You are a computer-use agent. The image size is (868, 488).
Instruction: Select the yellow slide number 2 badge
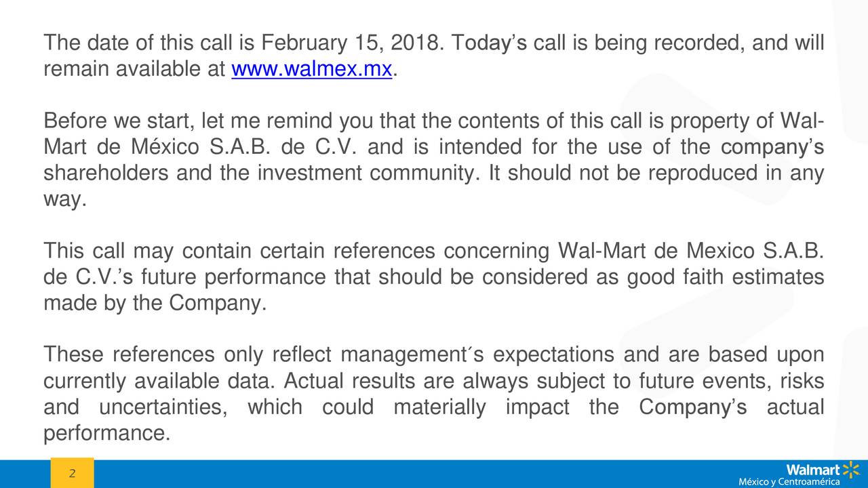coord(72,473)
